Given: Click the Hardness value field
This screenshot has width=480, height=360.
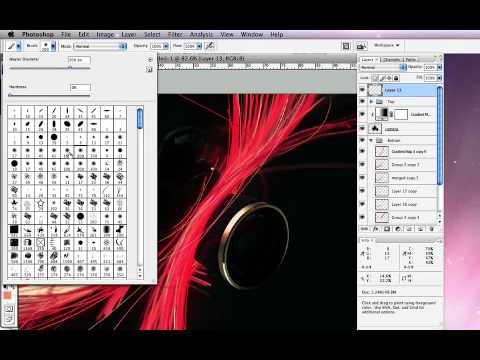Looking at the screenshot, I should [x=80, y=87].
